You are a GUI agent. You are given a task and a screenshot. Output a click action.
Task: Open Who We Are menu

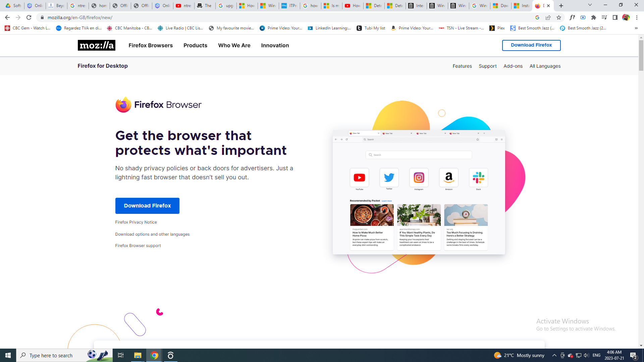click(234, 45)
